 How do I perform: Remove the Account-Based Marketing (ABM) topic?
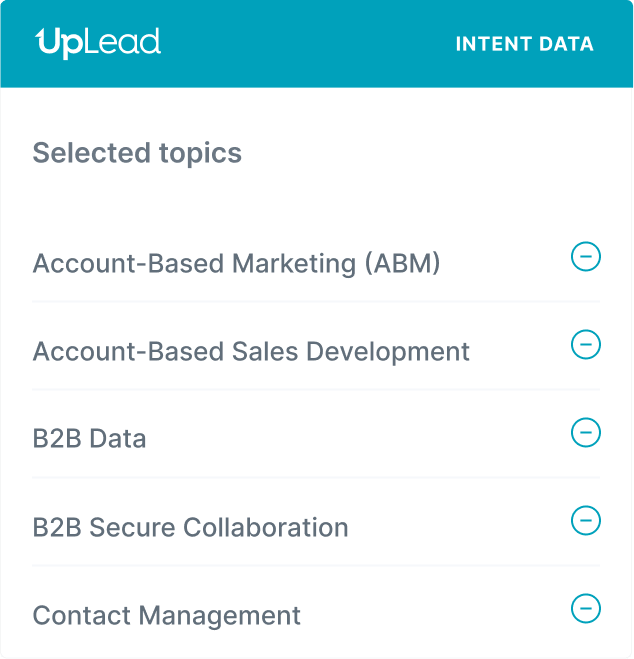point(585,257)
